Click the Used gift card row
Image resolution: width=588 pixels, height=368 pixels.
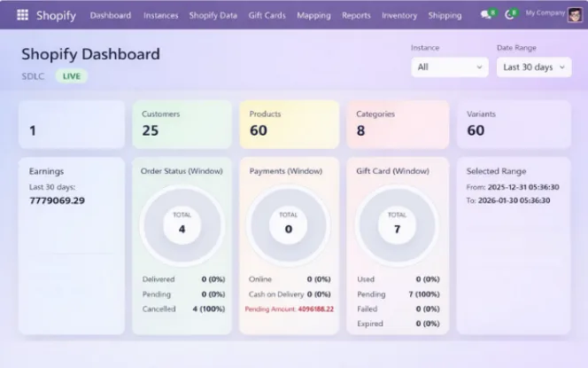[x=398, y=279]
